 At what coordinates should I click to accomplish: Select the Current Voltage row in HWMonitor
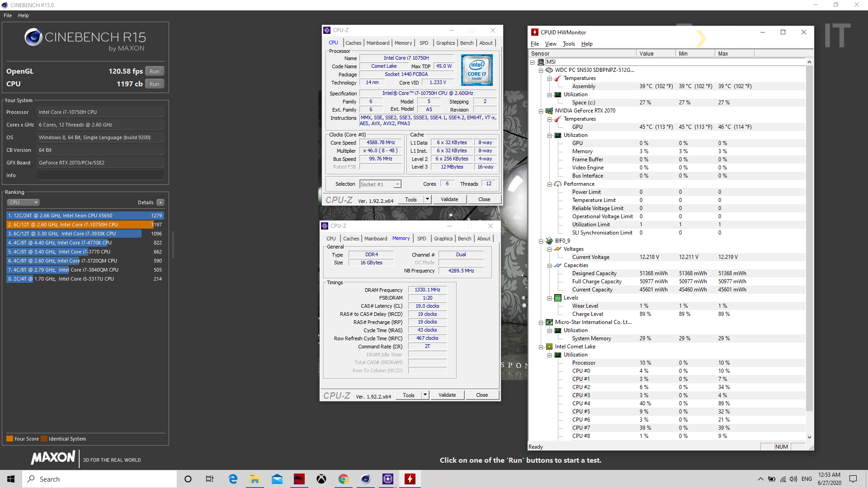point(667,257)
